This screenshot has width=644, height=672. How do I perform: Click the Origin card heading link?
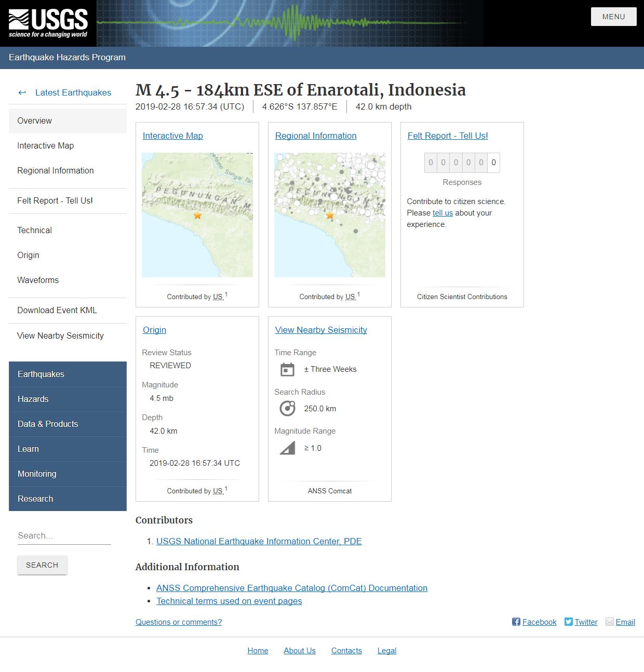(x=154, y=330)
